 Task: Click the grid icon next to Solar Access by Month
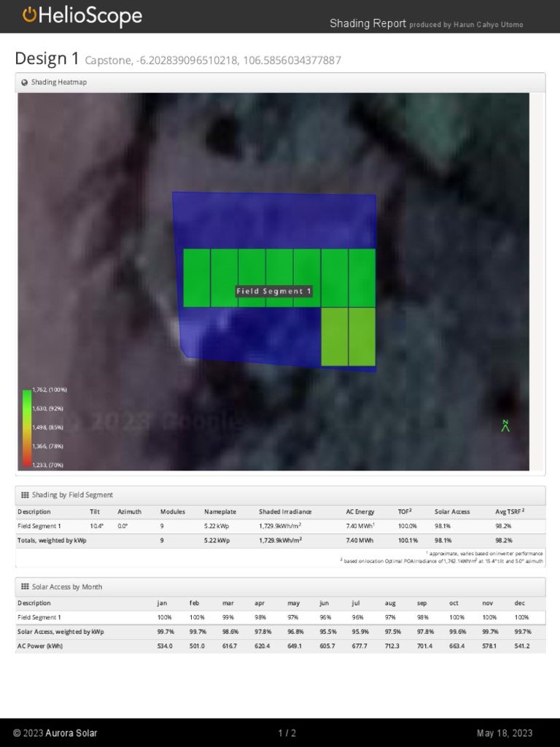point(25,587)
